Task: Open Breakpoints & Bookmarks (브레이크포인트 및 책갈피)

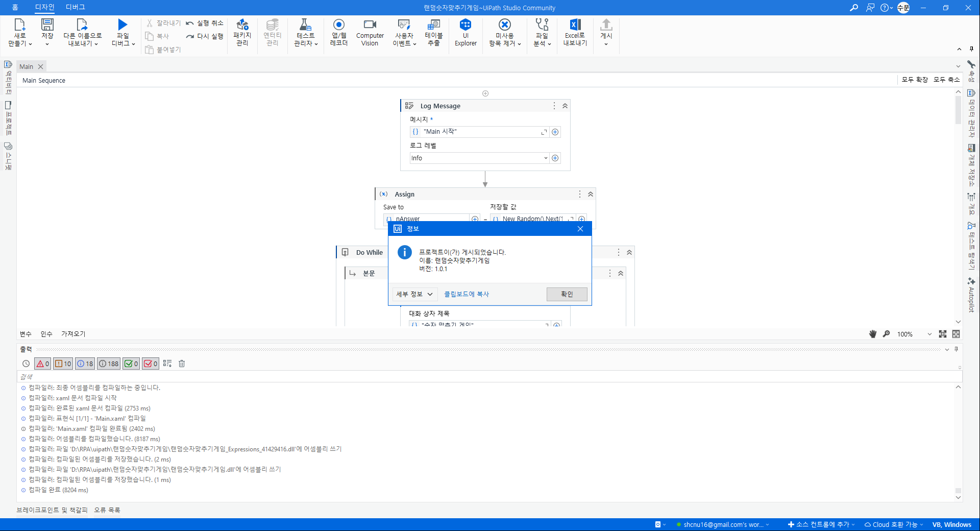Action: tap(52, 510)
